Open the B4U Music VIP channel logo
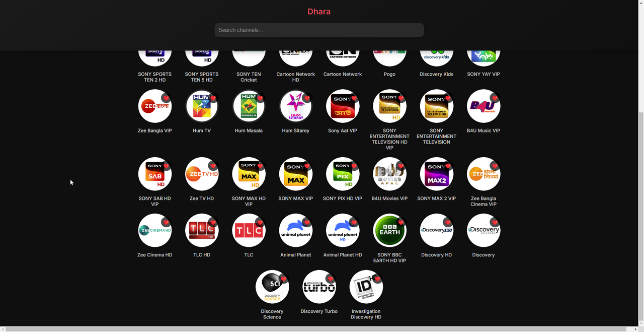644x332 pixels. tap(484, 106)
